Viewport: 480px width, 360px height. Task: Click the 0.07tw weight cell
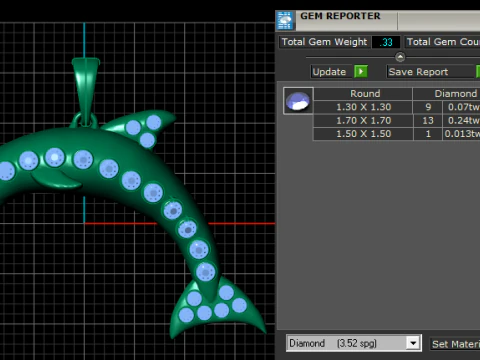point(462,107)
